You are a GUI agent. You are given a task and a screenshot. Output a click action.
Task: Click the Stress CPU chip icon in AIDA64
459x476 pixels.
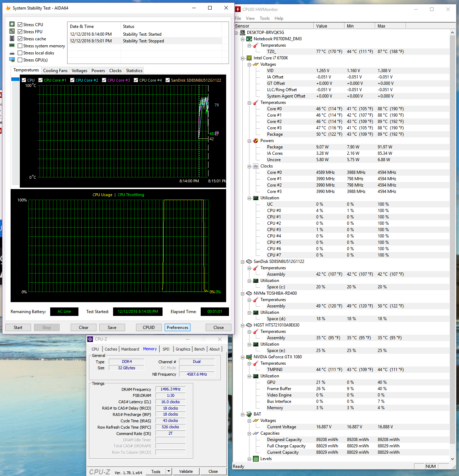(12, 24)
